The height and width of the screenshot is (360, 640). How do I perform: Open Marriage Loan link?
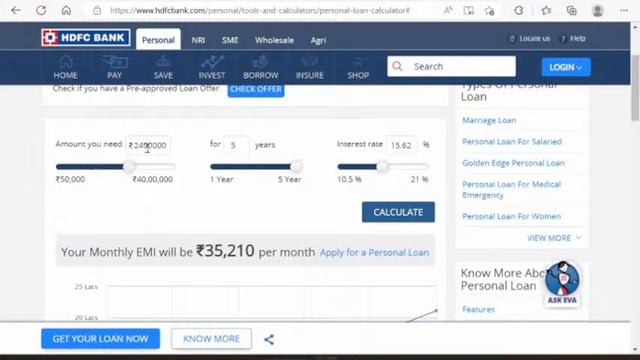pos(489,120)
